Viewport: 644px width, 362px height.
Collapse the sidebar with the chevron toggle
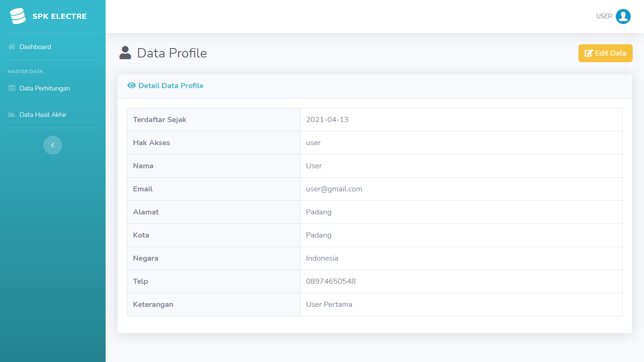(53, 145)
